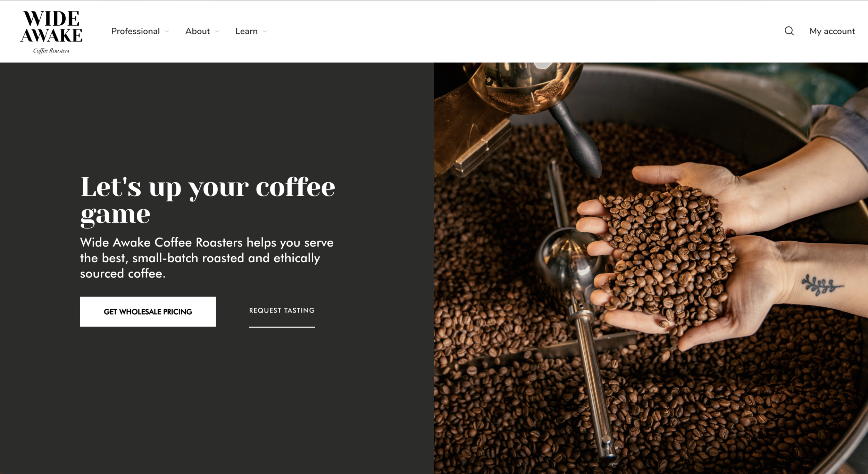The width and height of the screenshot is (868, 474).
Task: Click the black scoop handle in the photo
Action: click(576, 139)
